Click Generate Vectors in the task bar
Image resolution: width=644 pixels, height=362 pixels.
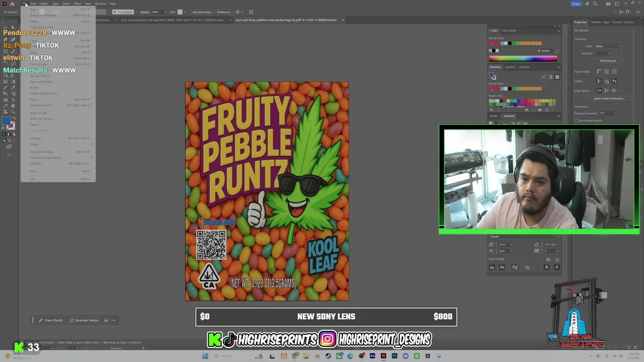[84, 320]
